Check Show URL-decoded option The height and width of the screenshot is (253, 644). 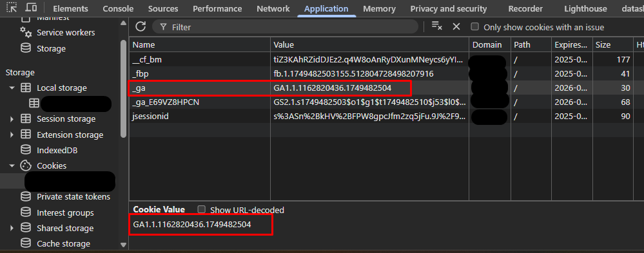click(x=201, y=209)
